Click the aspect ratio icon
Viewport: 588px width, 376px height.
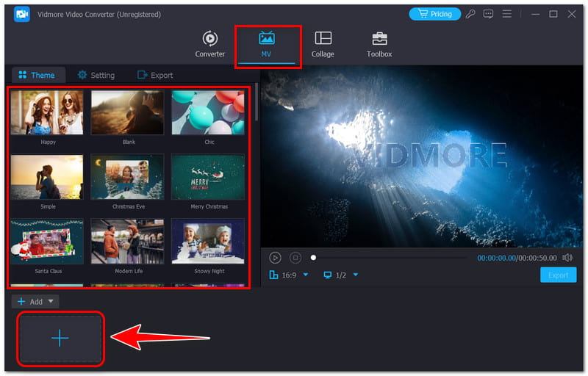point(273,275)
